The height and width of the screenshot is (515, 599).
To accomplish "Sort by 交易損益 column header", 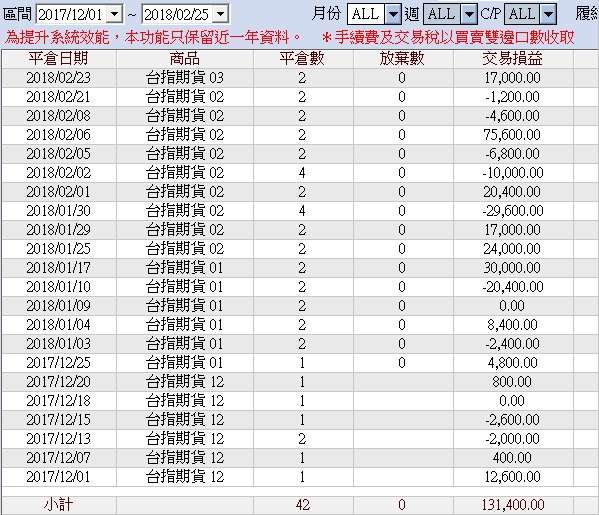I will 513,59.
